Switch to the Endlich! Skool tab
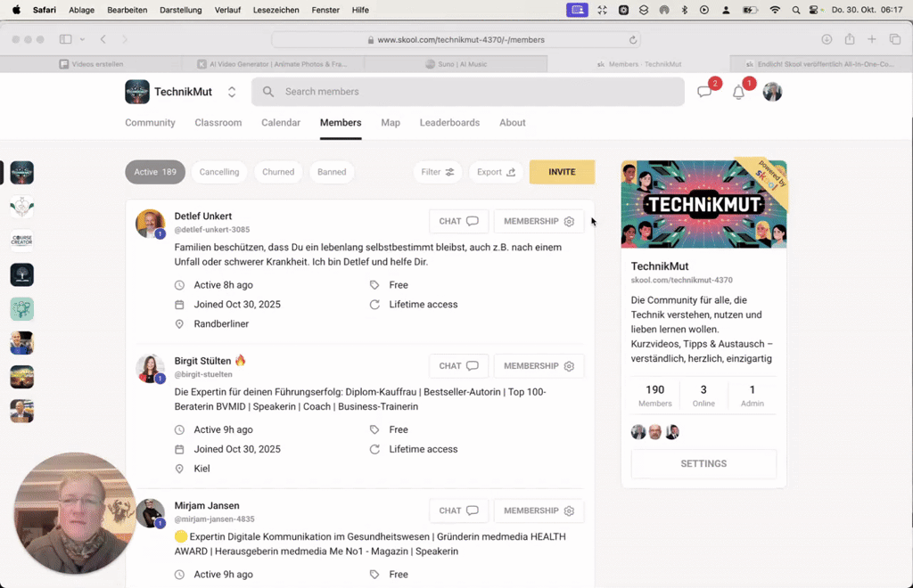This screenshot has height=588, width=913. point(821,64)
